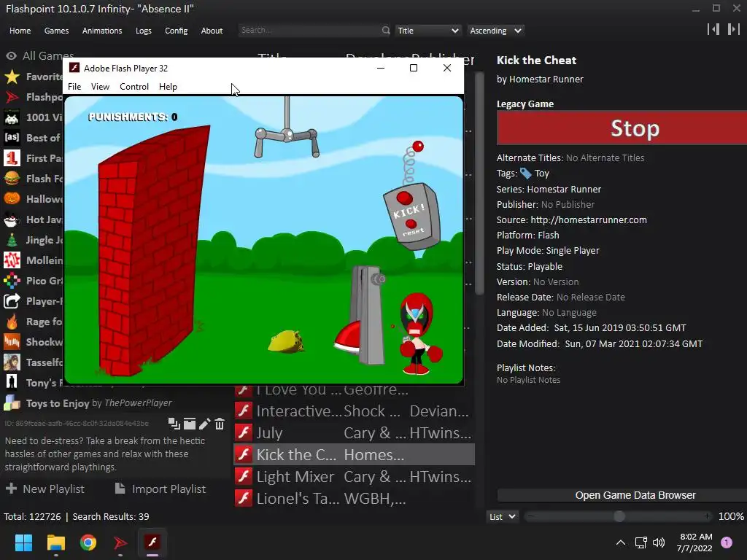Select the Interactive... game row

point(354,411)
